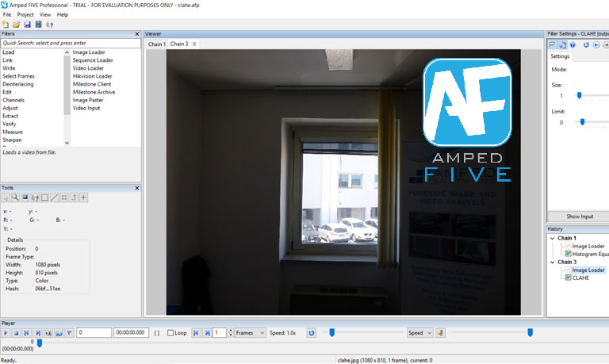Screen dimensions: 609x364
Task: Click the apply checkmark icon in Filter Settings
Action: pyautogui.click(x=552, y=45)
